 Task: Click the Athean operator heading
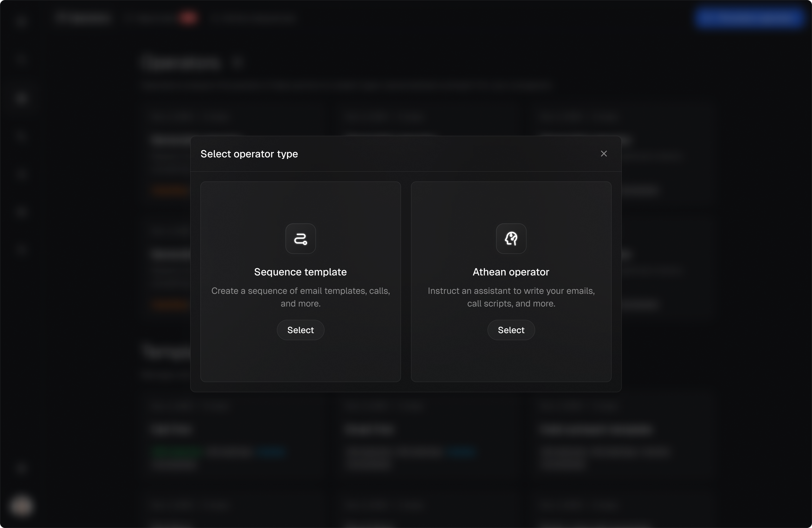[x=511, y=272]
